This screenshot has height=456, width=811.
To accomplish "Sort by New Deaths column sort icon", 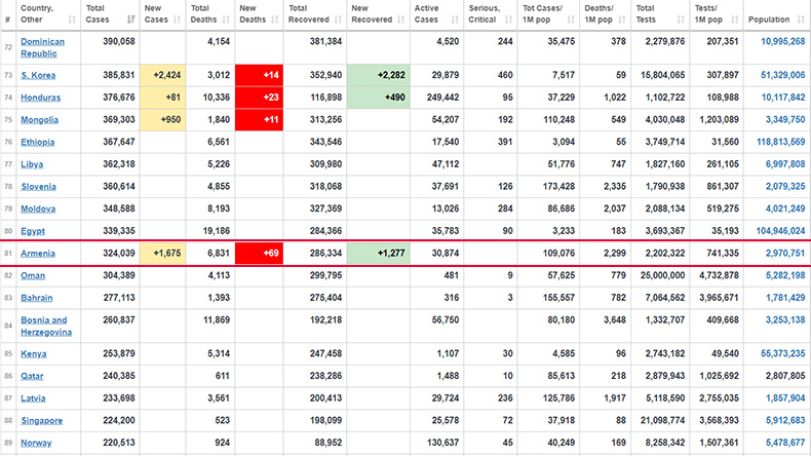I will pos(275,20).
